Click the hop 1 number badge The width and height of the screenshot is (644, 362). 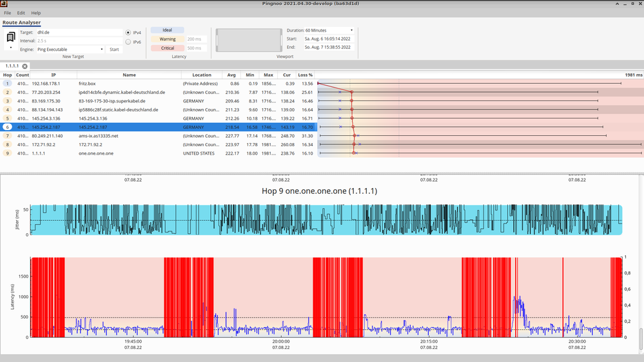click(7, 84)
